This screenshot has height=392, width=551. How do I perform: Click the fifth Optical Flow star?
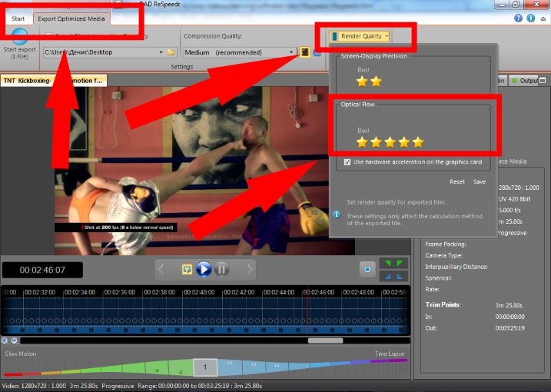[x=418, y=142]
